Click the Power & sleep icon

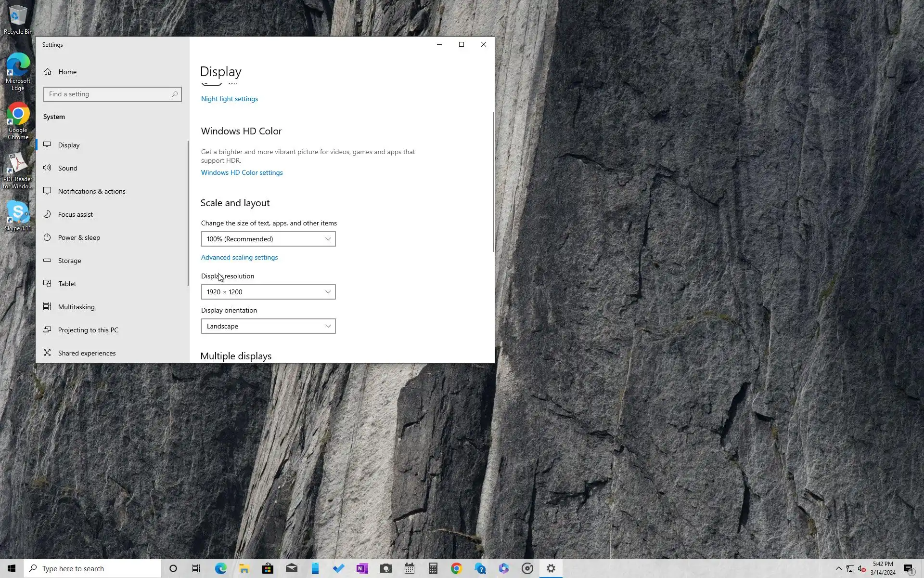point(47,237)
